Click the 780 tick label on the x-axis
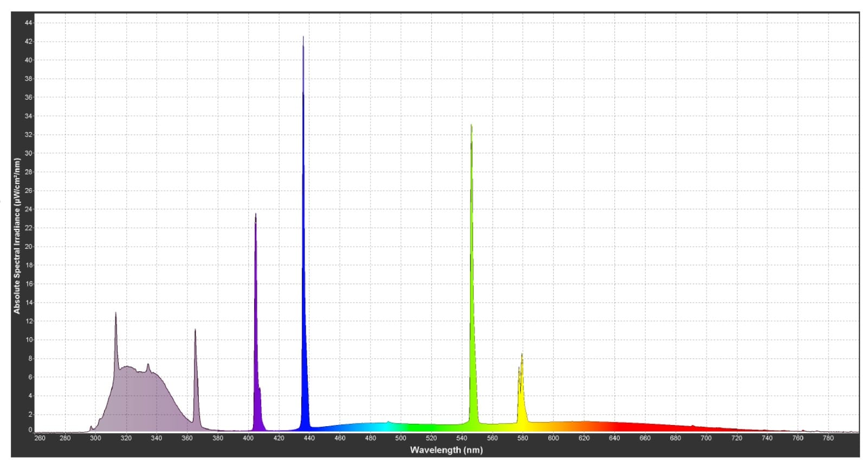The image size is (868, 469). point(828,438)
